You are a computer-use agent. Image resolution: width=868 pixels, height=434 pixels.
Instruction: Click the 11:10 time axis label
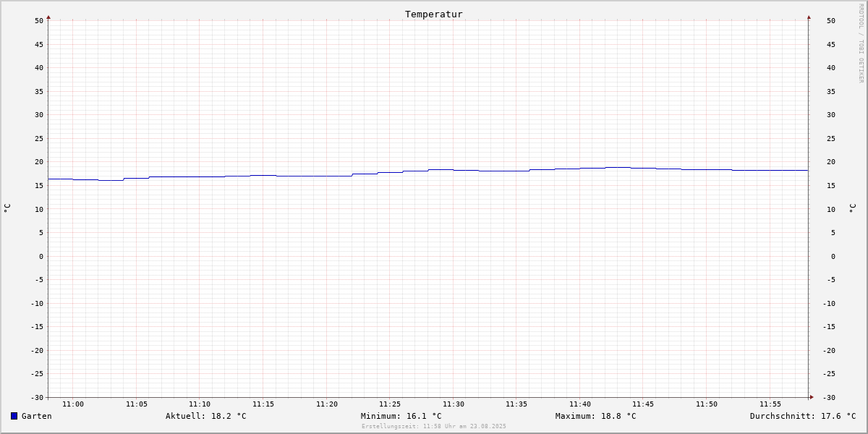click(200, 404)
